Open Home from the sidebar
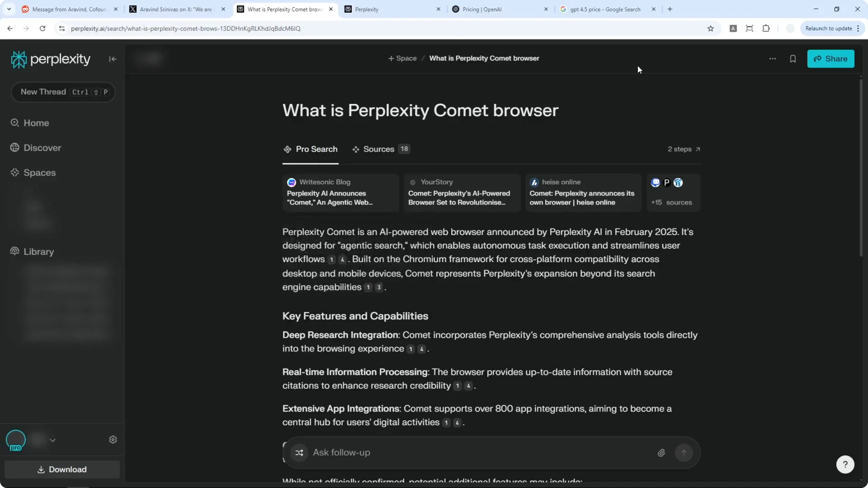This screenshot has width=868, height=488. point(36,122)
